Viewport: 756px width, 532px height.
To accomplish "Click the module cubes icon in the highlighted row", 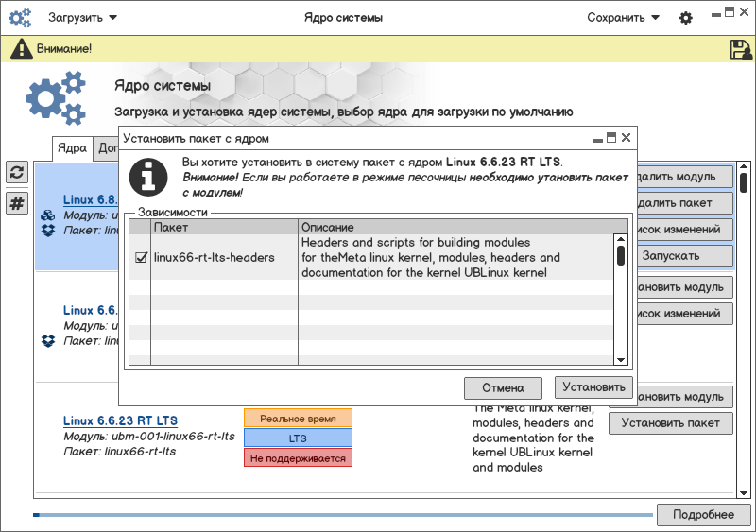I will pos(47,215).
